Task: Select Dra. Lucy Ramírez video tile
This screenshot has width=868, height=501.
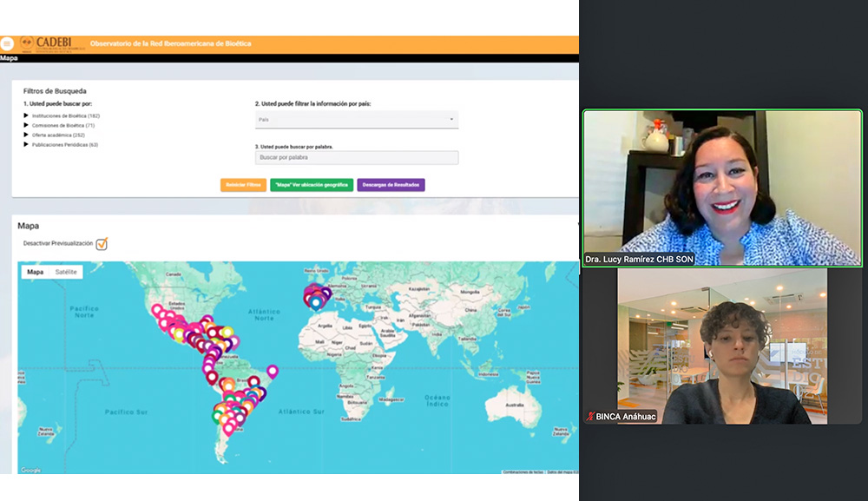Action: point(721,187)
